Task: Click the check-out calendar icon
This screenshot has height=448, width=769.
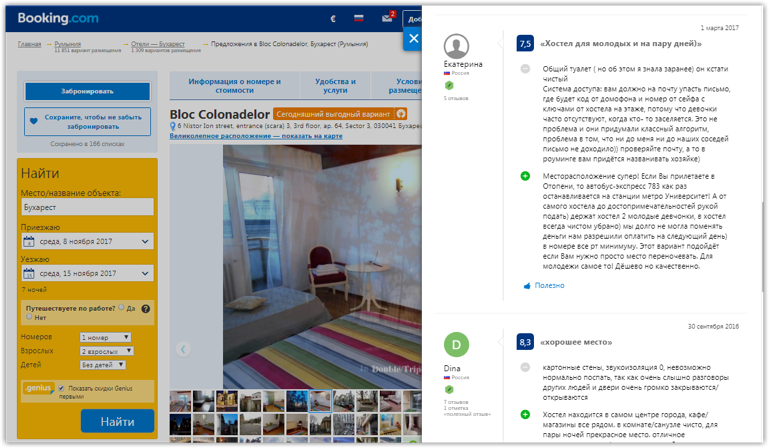Action: (29, 273)
